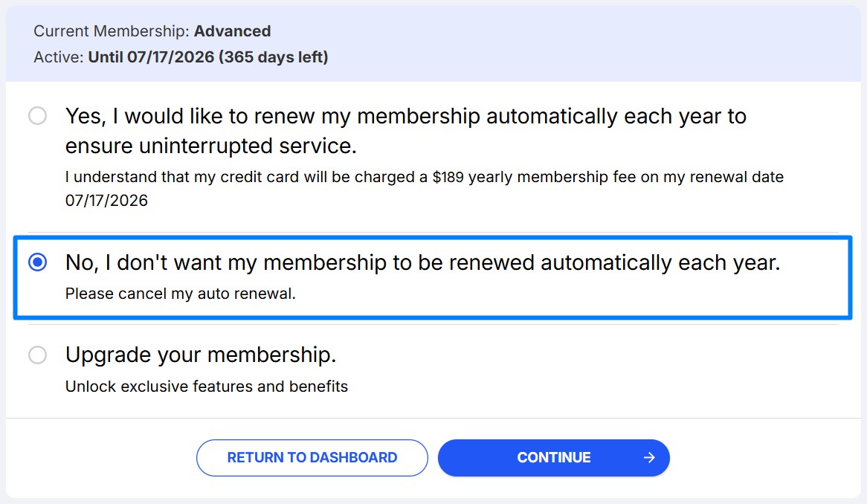The image size is (867, 504).
Task: Click the 'No, I don't want my membership' heading
Action: pos(422,262)
